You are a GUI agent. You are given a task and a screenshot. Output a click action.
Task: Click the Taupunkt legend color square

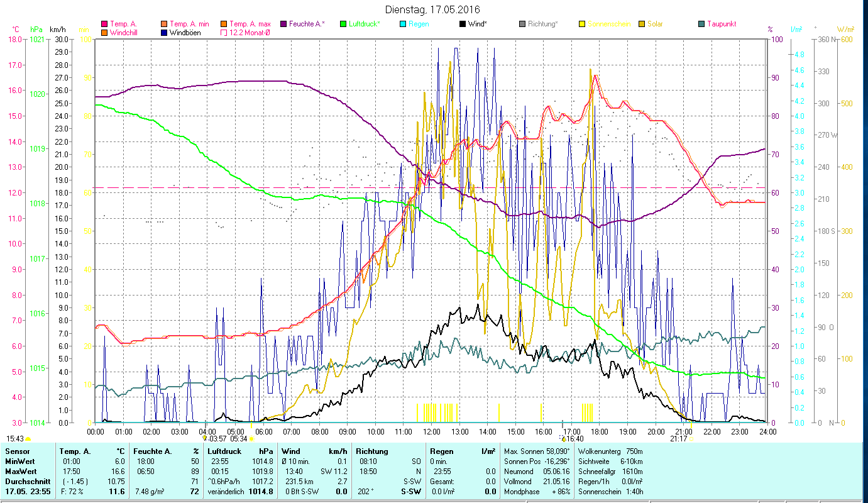pyautogui.click(x=701, y=24)
